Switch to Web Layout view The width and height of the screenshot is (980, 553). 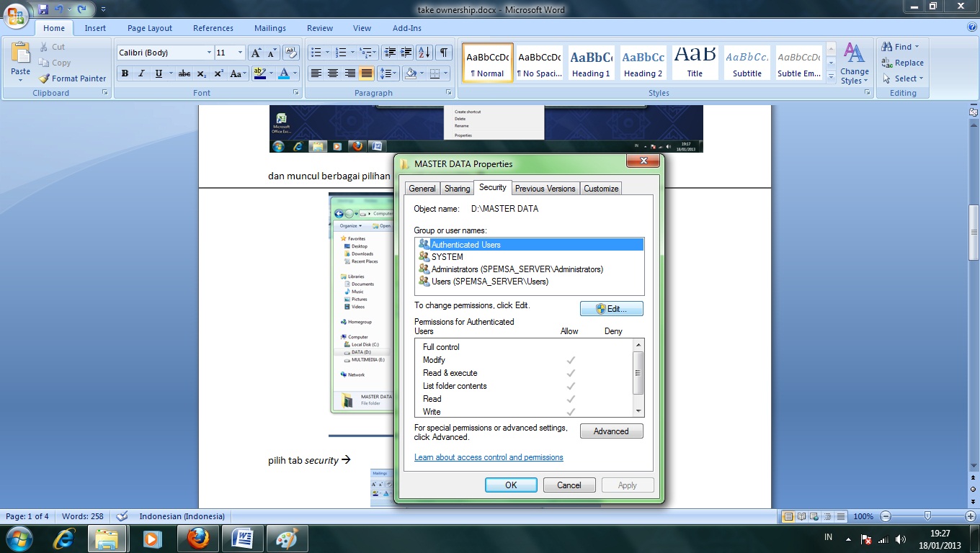click(814, 516)
